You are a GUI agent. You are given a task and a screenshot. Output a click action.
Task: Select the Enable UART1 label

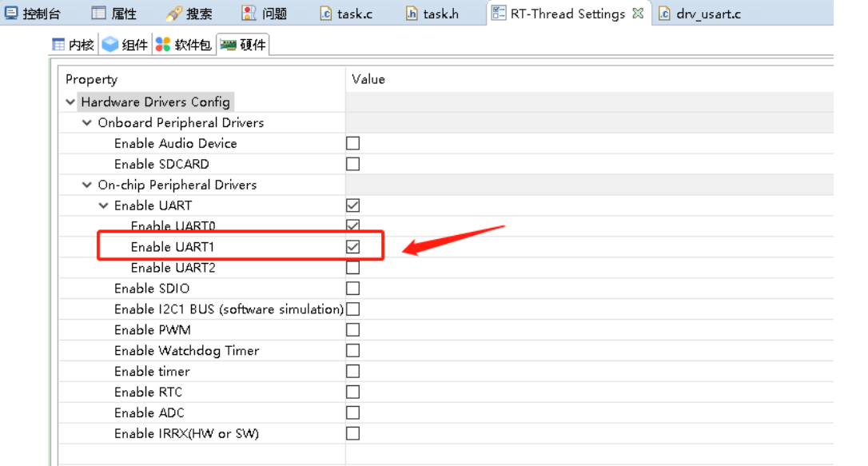point(172,247)
